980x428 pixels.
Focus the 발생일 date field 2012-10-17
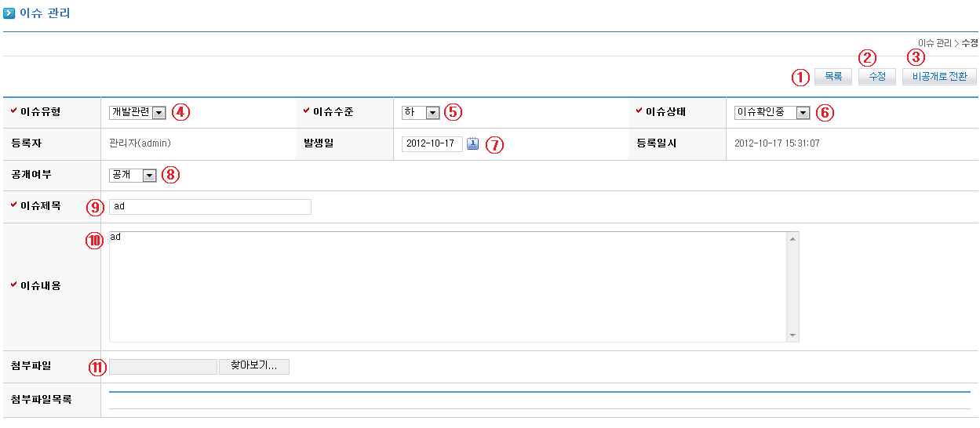pyautogui.click(x=432, y=144)
